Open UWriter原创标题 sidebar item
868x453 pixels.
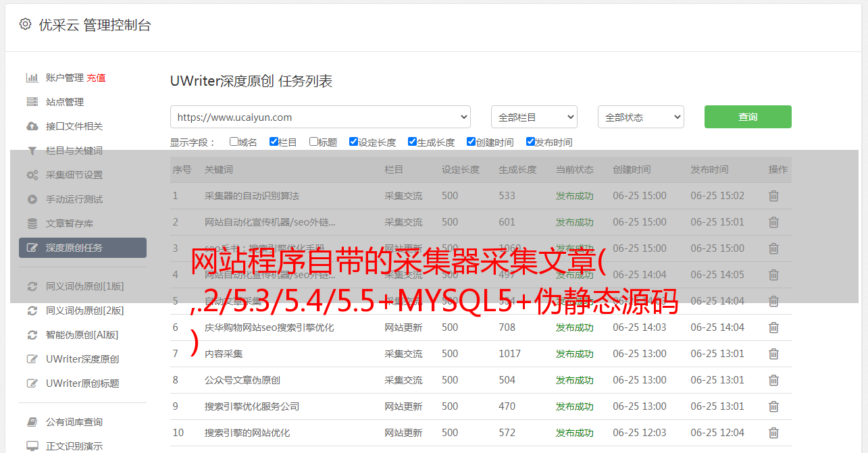[82, 383]
